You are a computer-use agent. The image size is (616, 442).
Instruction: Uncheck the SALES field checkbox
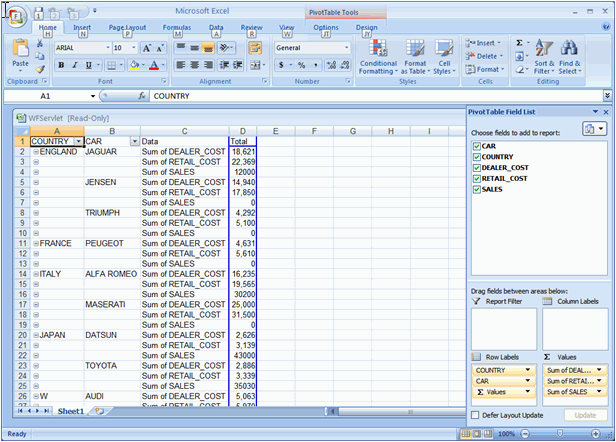coord(477,189)
